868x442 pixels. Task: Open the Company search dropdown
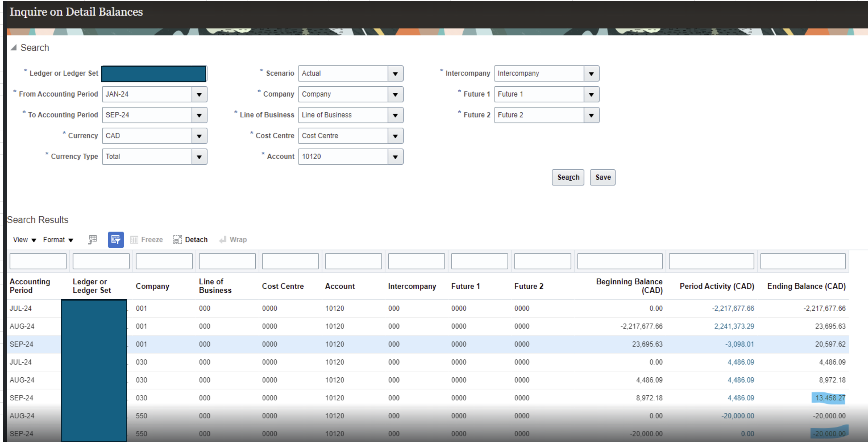395,94
